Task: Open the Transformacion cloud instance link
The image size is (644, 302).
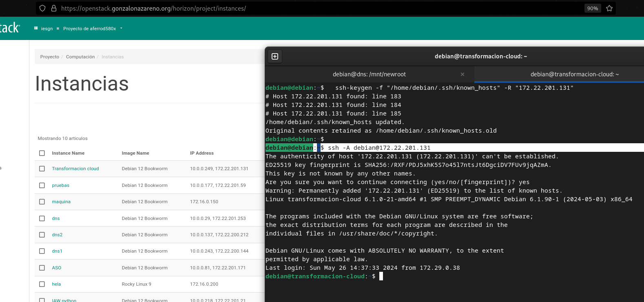Action: [75, 169]
